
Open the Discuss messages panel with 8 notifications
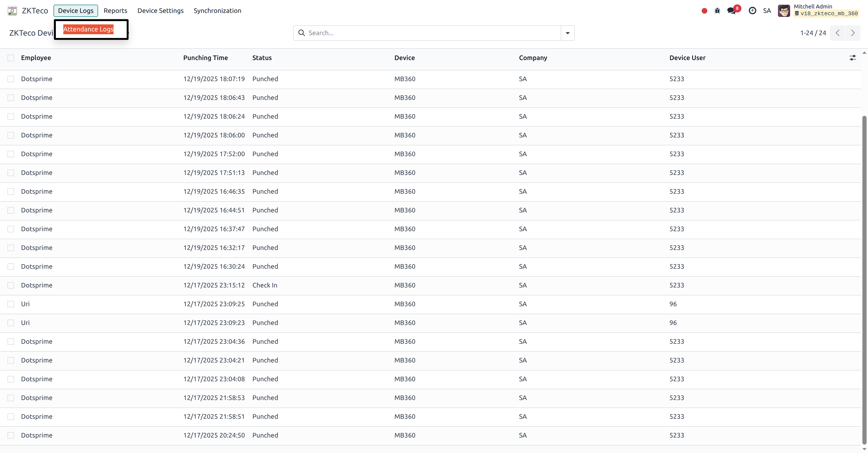pyautogui.click(x=731, y=11)
